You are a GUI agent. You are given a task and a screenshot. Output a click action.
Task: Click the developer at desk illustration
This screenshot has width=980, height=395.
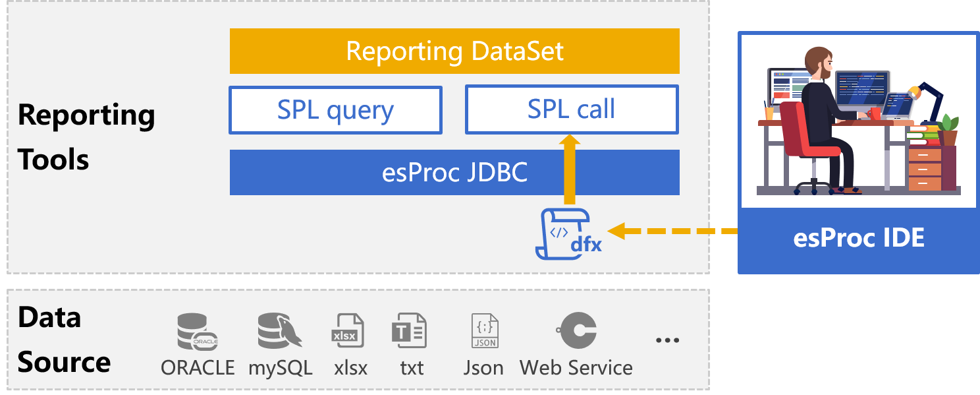(x=859, y=121)
